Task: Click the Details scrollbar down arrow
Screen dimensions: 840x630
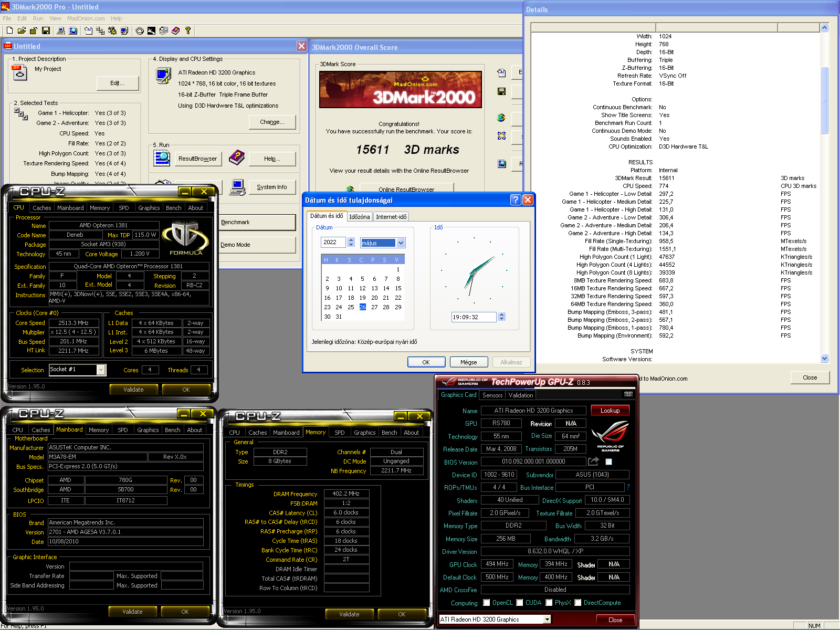Action: (824, 359)
